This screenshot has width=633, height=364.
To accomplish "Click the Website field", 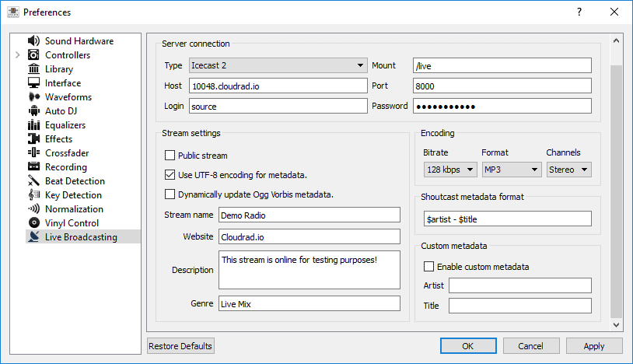I will 310,236.
